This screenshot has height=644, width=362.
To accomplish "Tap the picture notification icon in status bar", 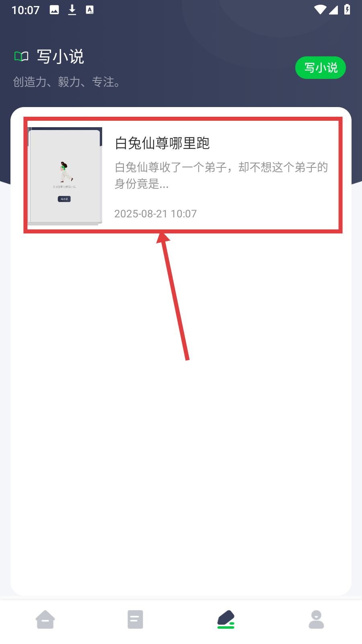I will pos(54,10).
